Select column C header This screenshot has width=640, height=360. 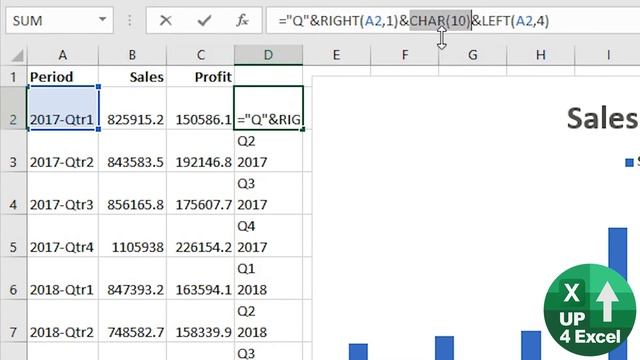pos(200,55)
